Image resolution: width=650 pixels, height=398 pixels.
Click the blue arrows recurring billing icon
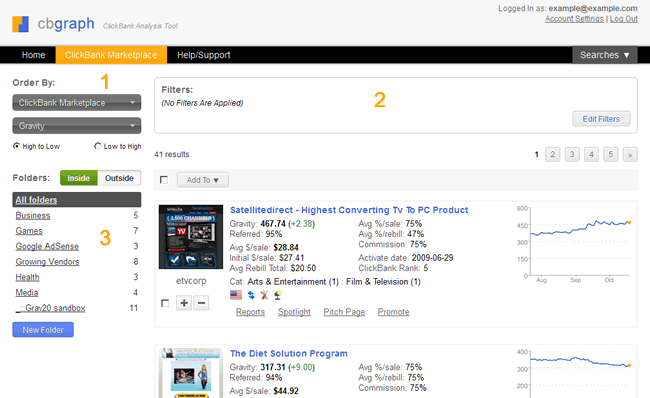pos(251,295)
